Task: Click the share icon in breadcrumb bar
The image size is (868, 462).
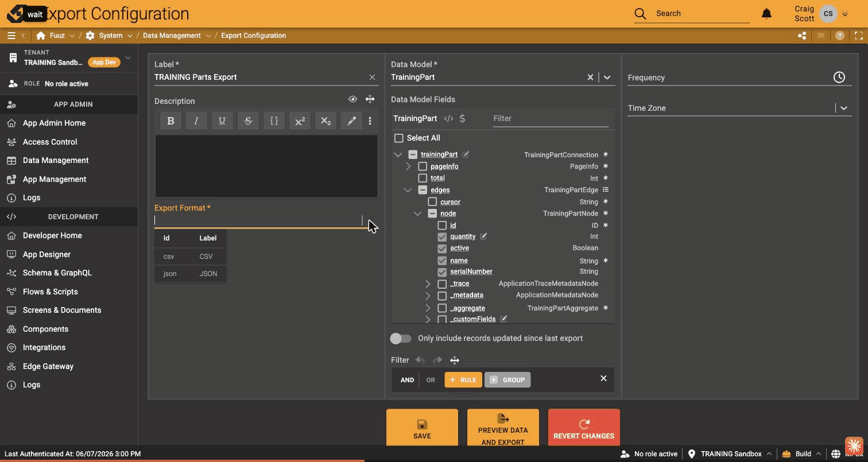Action: coord(802,36)
